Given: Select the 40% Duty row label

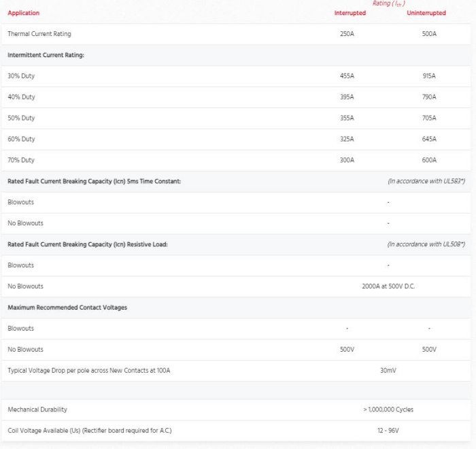Looking at the screenshot, I should pyautogui.click(x=21, y=97).
